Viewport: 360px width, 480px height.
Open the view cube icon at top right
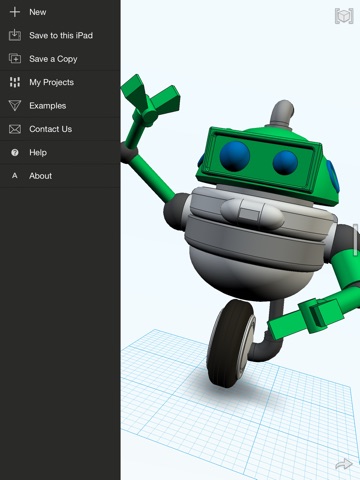pyautogui.click(x=344, y=16)
